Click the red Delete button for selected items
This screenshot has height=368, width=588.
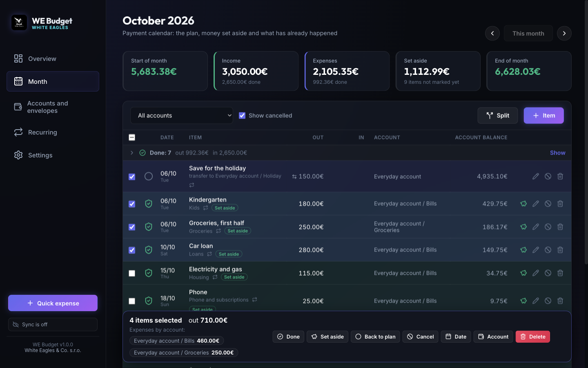tap(533, 337)
